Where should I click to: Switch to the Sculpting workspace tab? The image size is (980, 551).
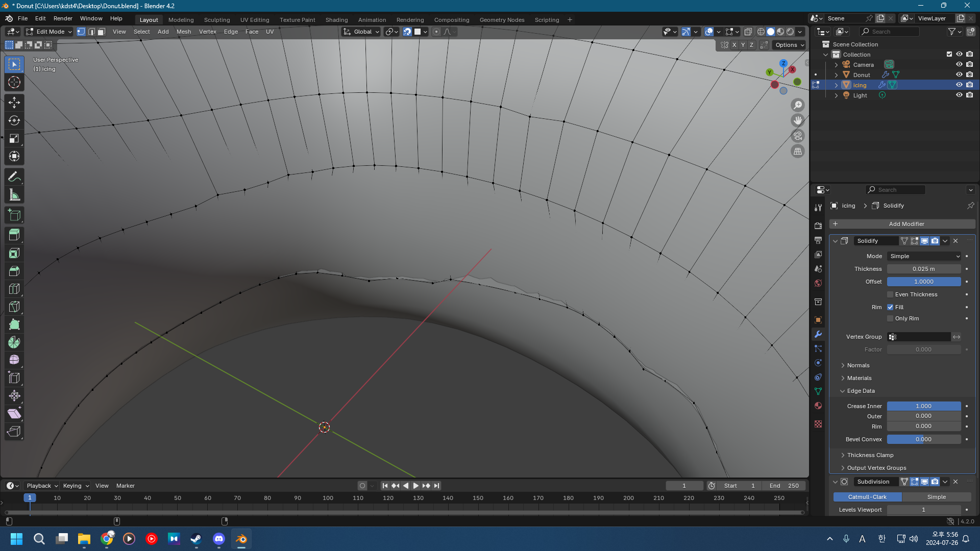217,20
